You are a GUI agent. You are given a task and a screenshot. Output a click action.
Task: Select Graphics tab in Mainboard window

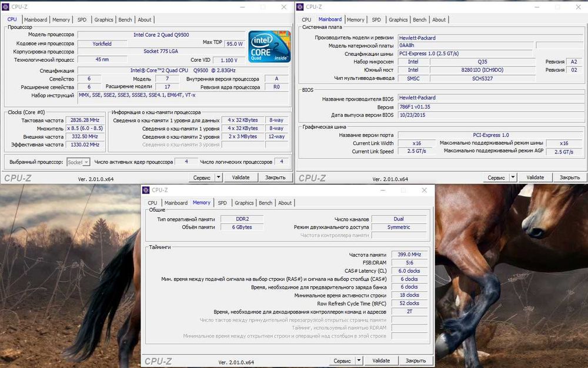pyautogui.click(x=398, y=19)
